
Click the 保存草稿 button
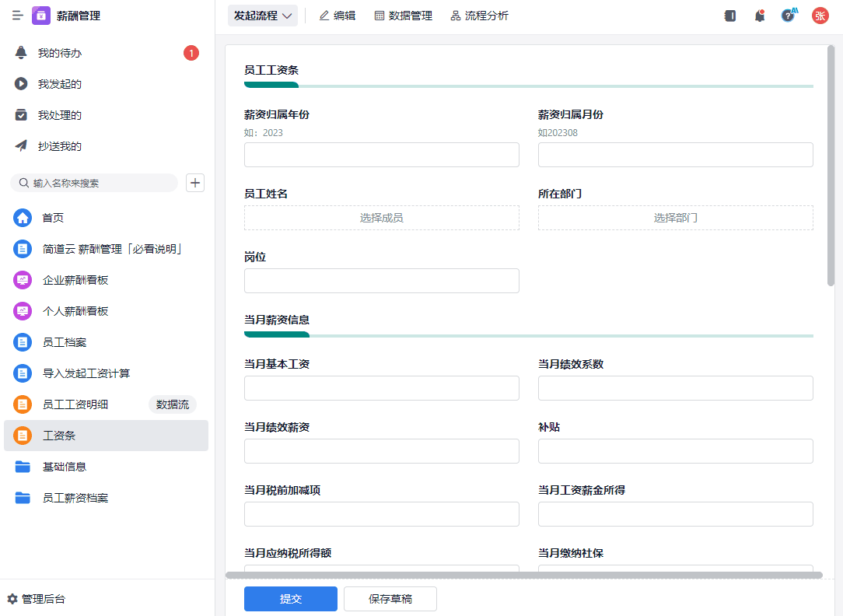tap(390, 599)
